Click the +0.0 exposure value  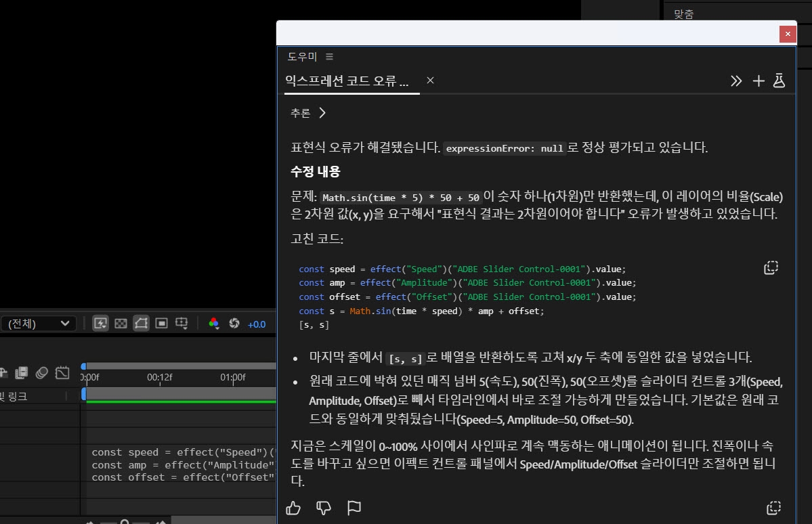[257, 324]
